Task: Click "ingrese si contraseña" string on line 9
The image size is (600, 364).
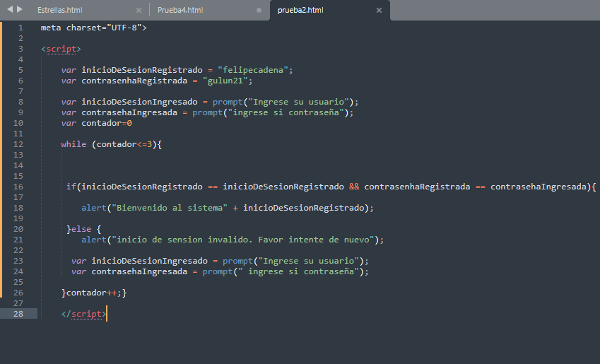Action: [286, 112]
